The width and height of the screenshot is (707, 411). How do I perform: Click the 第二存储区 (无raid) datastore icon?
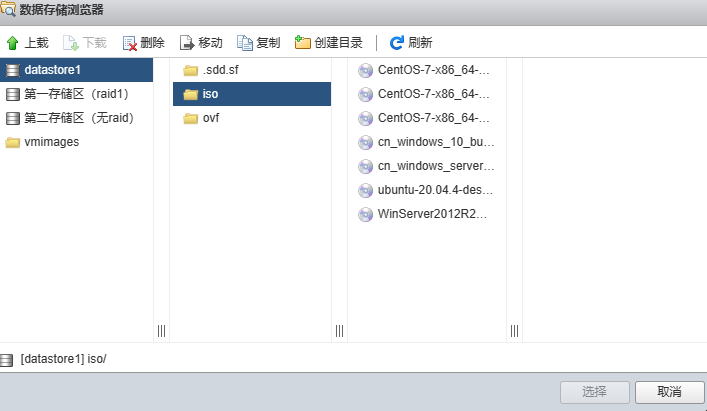(x=13, y=118)
